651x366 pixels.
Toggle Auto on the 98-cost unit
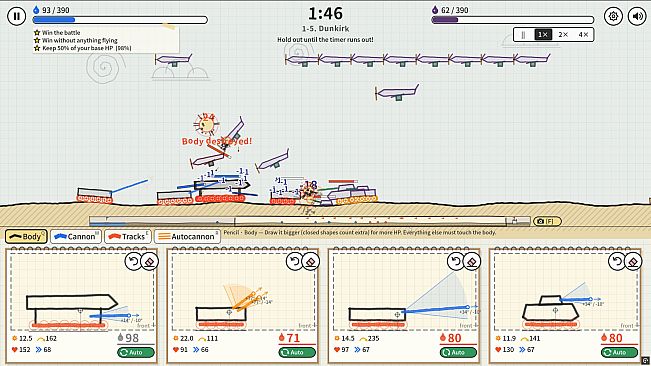[x=136, y=353]
